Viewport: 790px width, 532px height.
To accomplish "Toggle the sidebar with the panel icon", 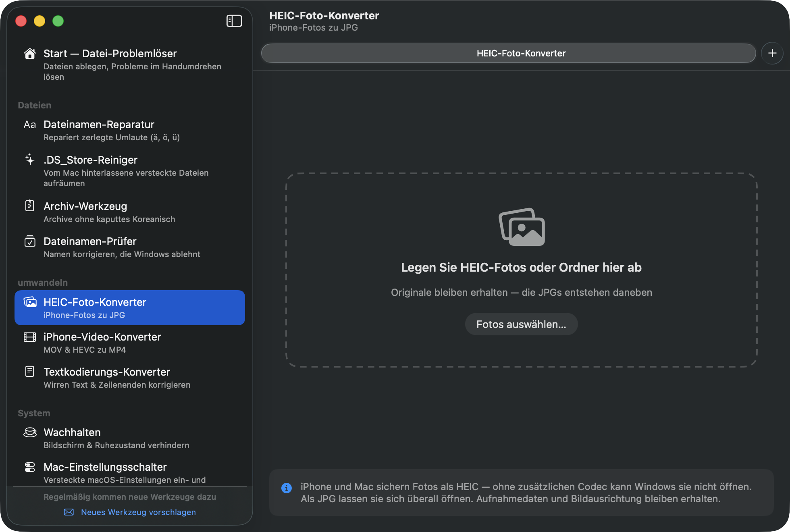I will [x=234, y=21].
